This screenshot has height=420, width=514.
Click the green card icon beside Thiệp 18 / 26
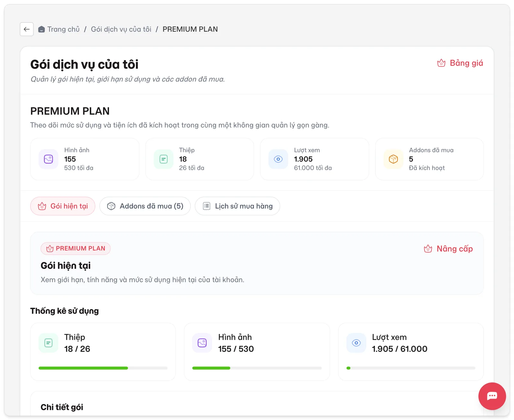coord(49,343)
